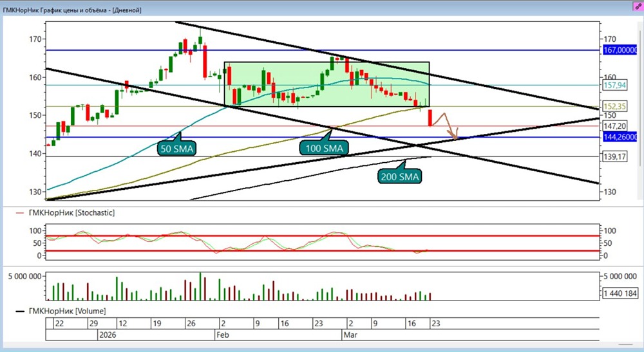Click the chart window title text
644x352 pixels.
coord(72,10)
